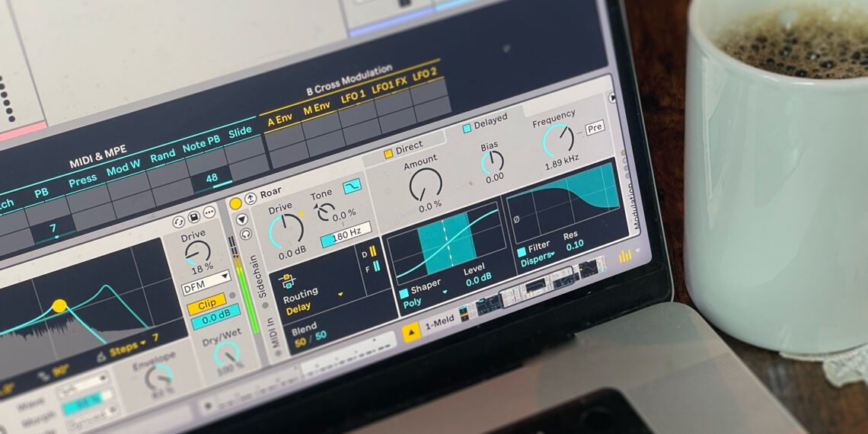Click the yellow breakpoint on the filter curve
This screenshot has width=868, height=434.
coord(59,306)
